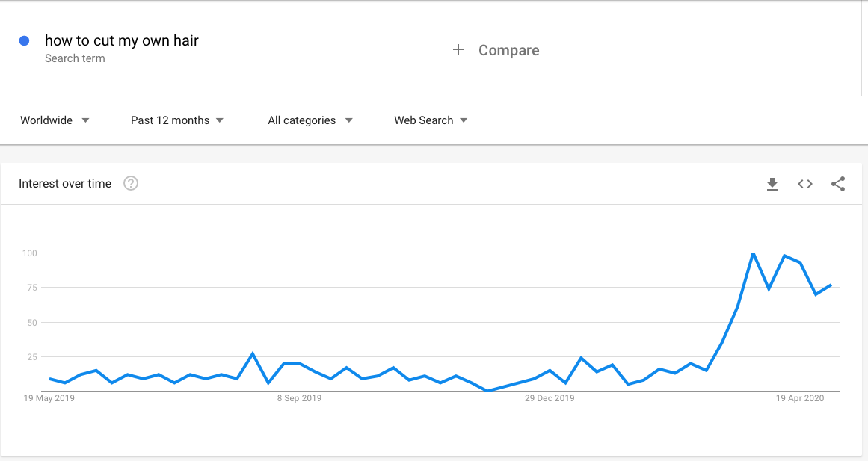The width and height of the screenshot is (868, 461).
Task: Click the line's end point near 75
Action: pos(831,285)
